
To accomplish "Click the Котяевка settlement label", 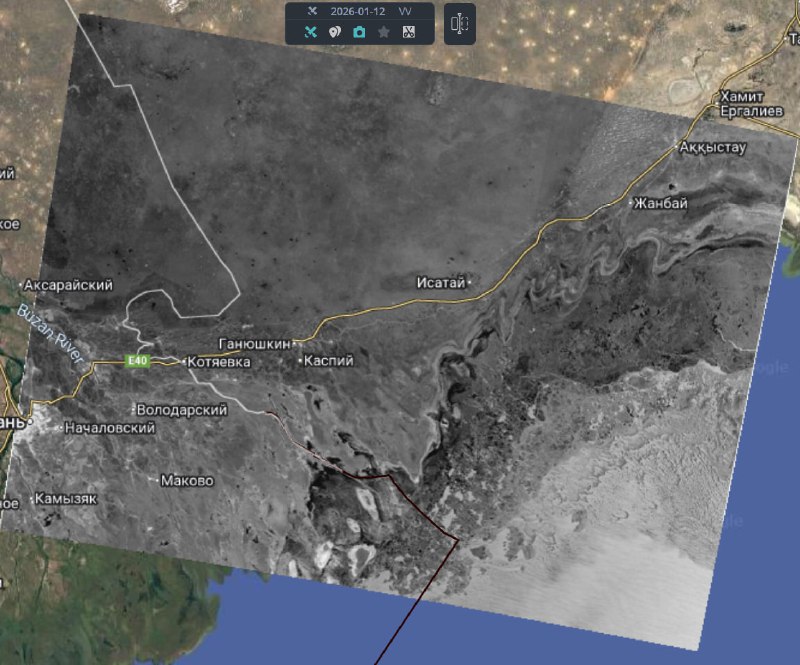I will coord(216,362).
